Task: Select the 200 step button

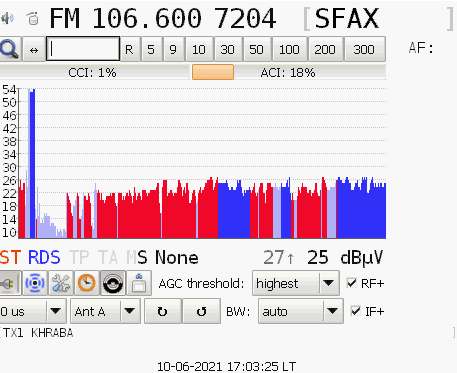Action: (x=325, y=49)
